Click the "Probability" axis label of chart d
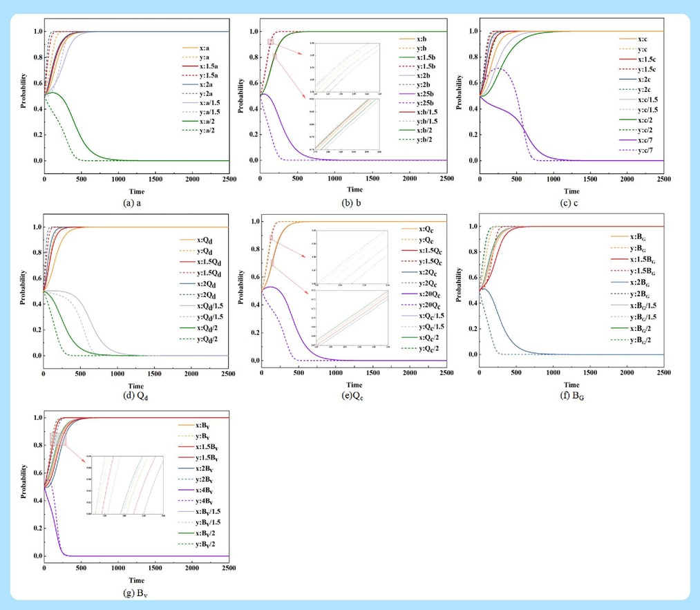This screenshot has height=610, width=700. point(23,287)
